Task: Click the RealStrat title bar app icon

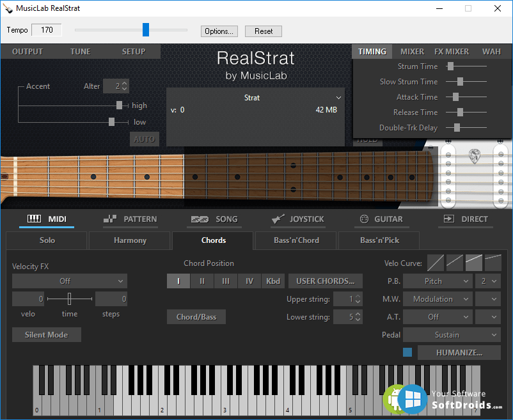Action: coord(8,8)
